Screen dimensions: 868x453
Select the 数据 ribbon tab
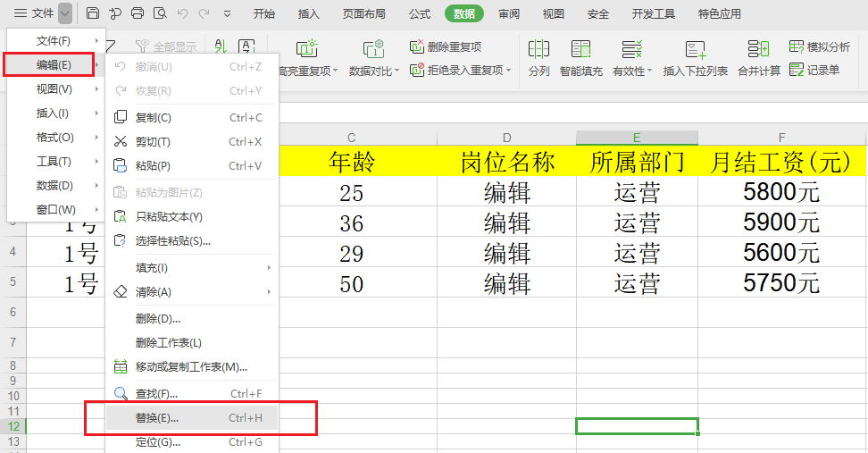(463, 13)
